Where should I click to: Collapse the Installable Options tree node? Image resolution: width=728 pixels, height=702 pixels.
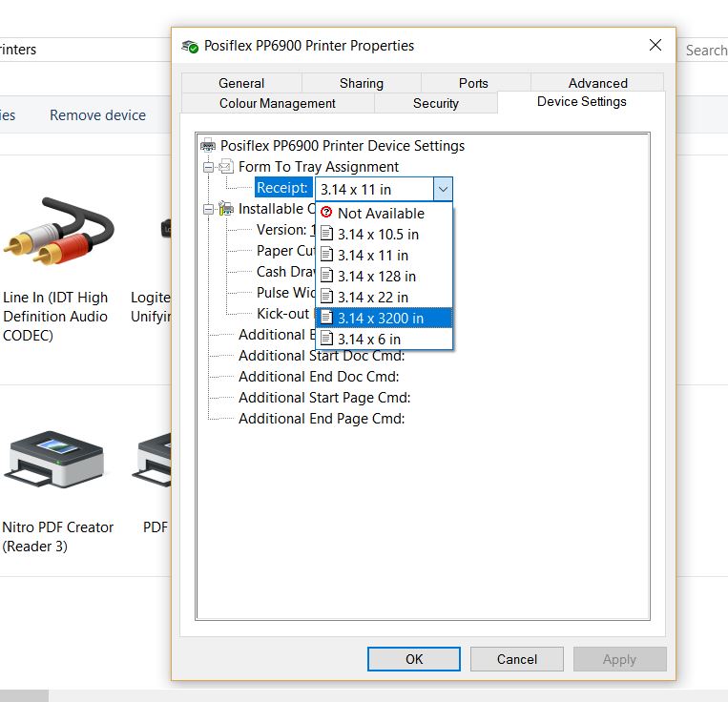(208, 209)
